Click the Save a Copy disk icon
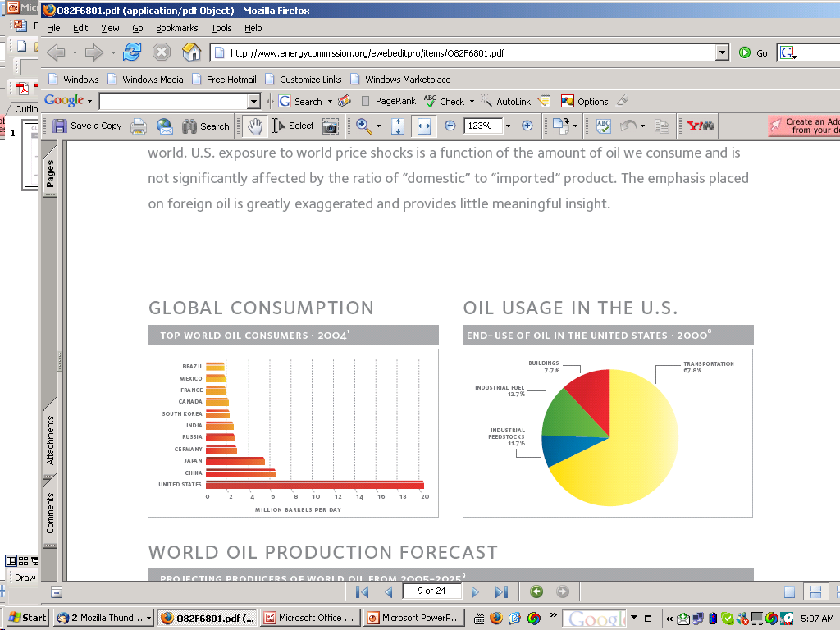The image size is (840, 630). [x=59, y=126]
